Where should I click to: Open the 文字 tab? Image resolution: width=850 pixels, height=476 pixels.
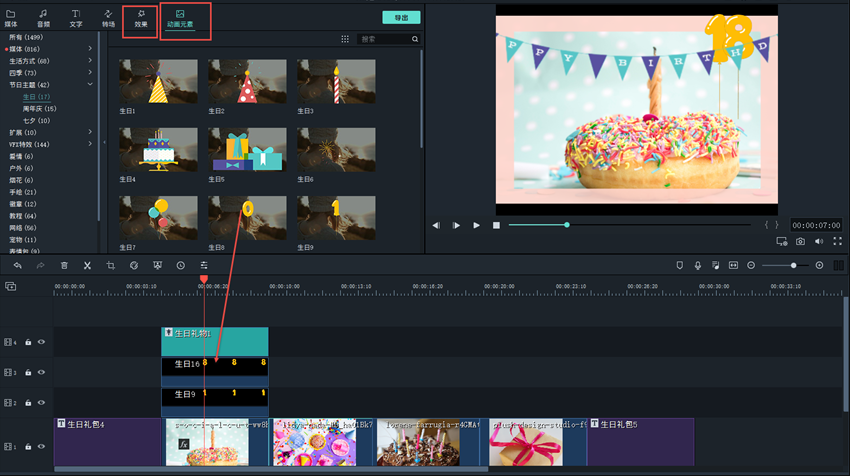[76, 18]
